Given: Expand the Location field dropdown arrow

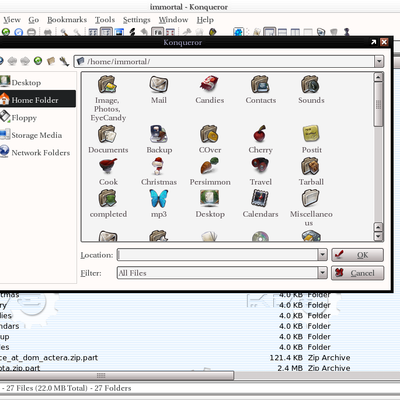Looking at the screenshot, I should click(x=322, y=255).
